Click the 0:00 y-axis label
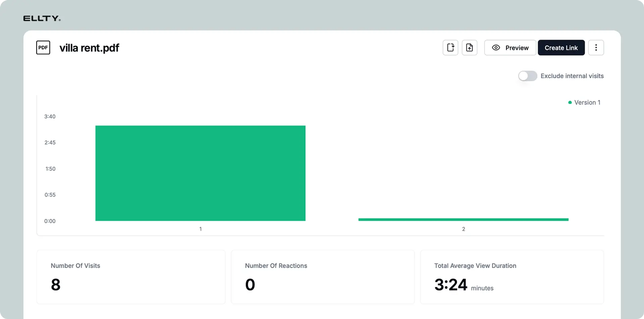 point(50,221)
